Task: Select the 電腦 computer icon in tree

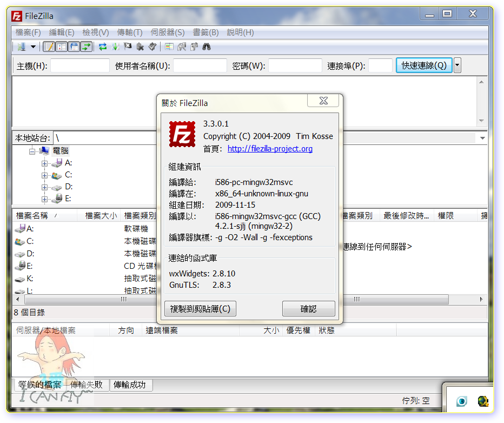Action: (44, 150)
